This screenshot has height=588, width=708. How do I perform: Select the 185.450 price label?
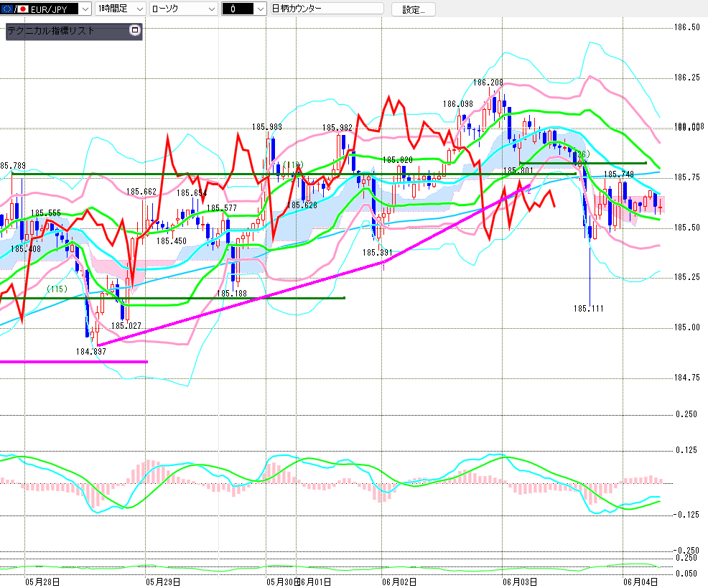pos(171,241)
